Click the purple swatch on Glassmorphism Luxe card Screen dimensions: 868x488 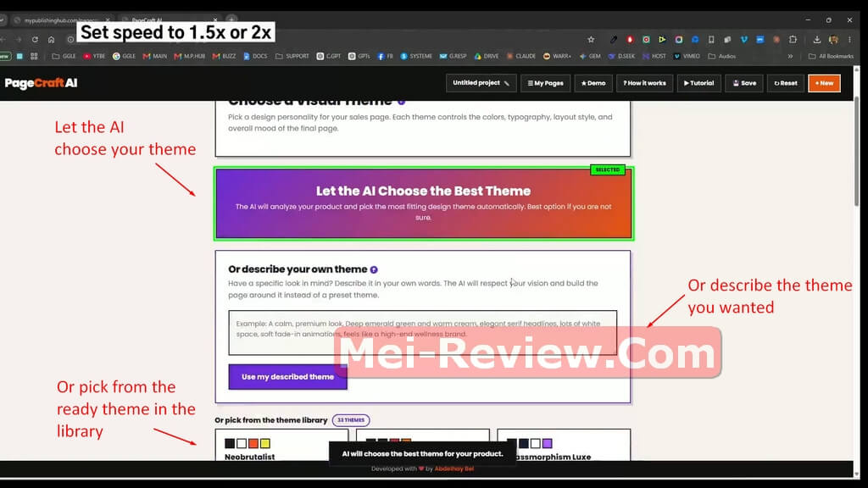547,443
